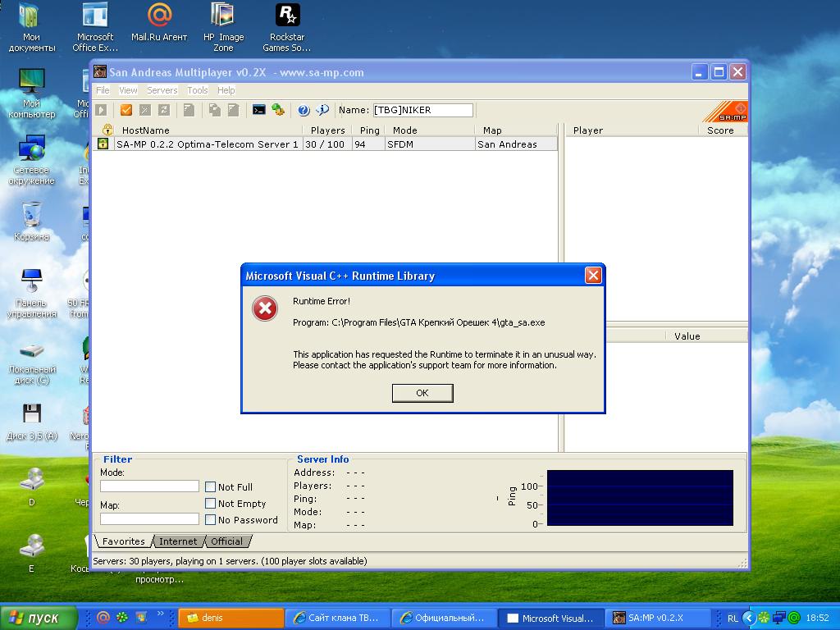
Task: Click OK in the Runtime Error dialog
Action: point(422,393)
